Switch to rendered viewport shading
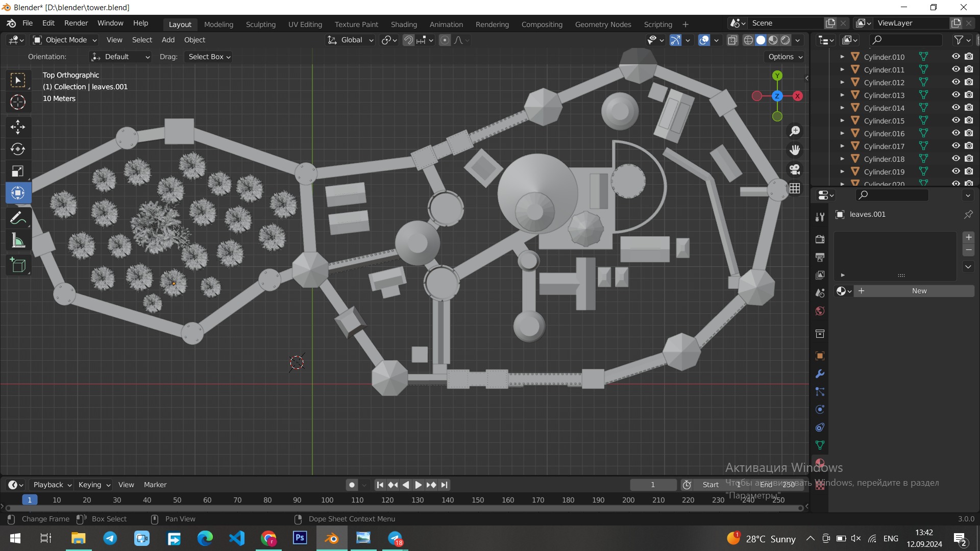 point(786,40)
